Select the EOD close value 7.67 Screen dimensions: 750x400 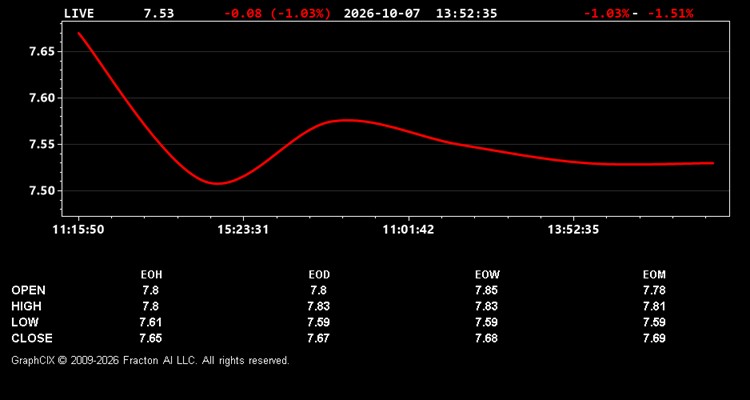(318, 338)
